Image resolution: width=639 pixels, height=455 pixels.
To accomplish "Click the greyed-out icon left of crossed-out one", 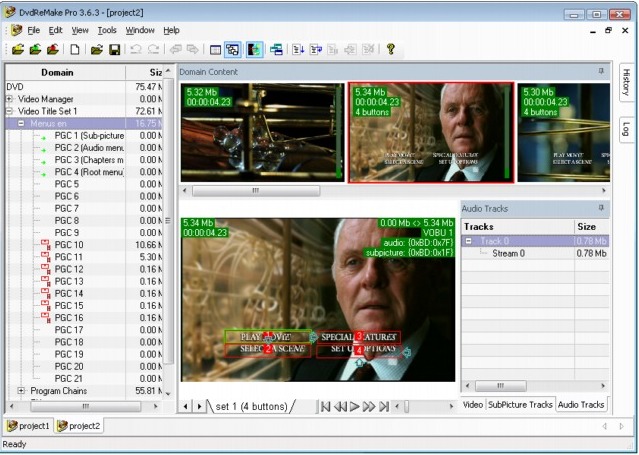I will click(x=350, y=50).
